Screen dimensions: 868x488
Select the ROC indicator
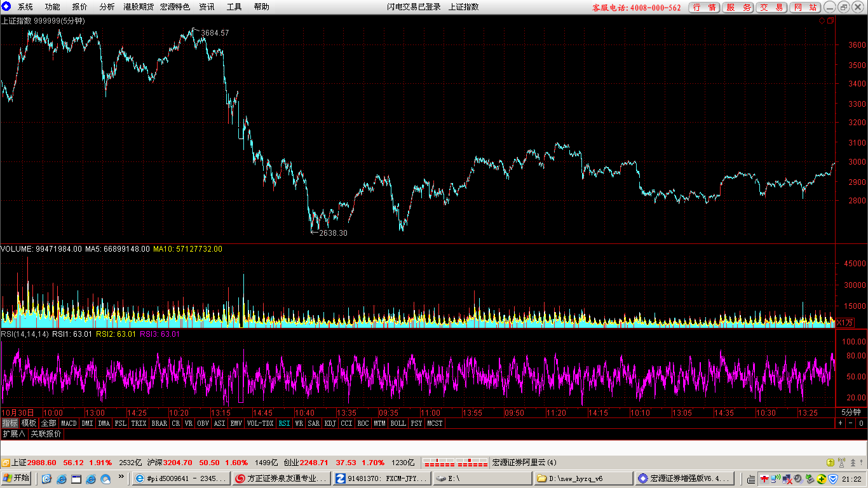[363, 423]
